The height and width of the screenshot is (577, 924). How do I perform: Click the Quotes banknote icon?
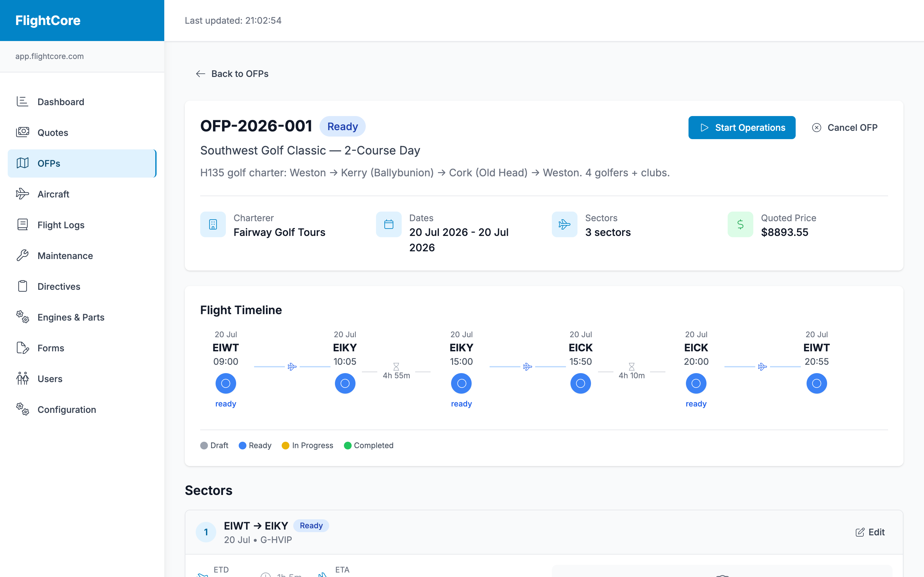[x=22, y=132]
